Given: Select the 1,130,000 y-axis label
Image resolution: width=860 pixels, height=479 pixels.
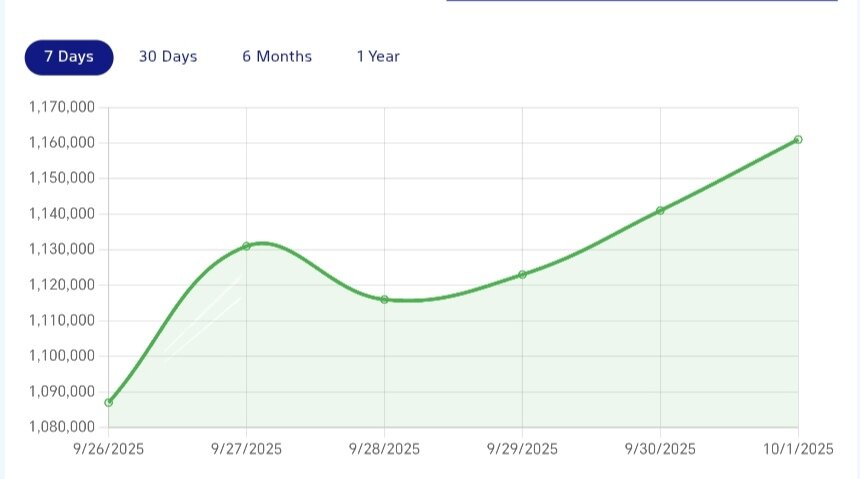Looking at the screenshot, I should 62,249.
